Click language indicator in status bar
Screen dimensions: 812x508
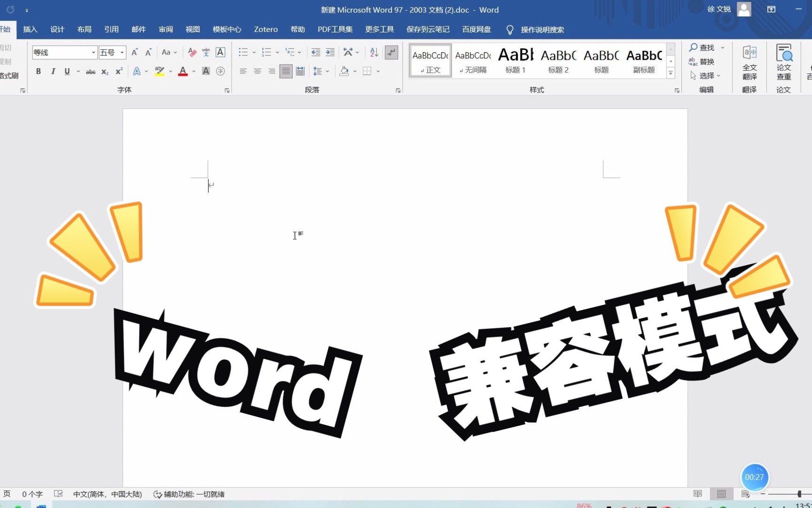point(108,494)
